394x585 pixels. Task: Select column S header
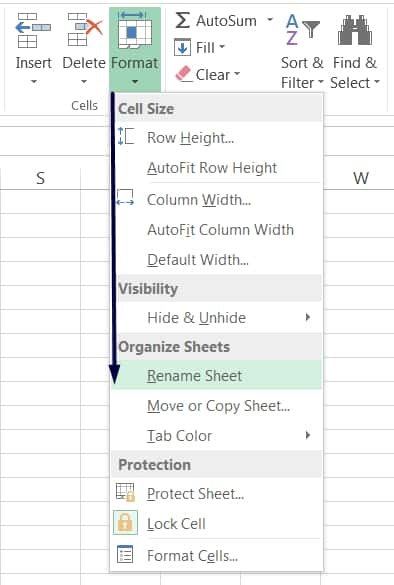[40, 178]
